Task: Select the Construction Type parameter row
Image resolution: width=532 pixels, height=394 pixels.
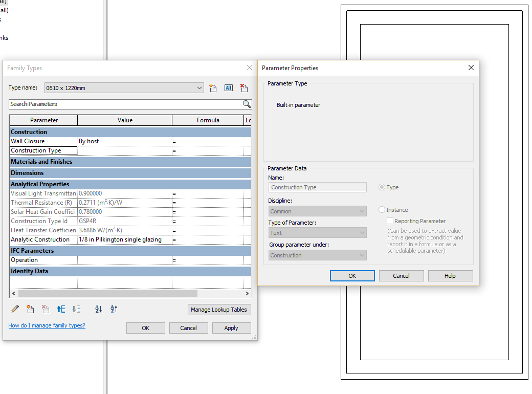Action: pos(43,150)
